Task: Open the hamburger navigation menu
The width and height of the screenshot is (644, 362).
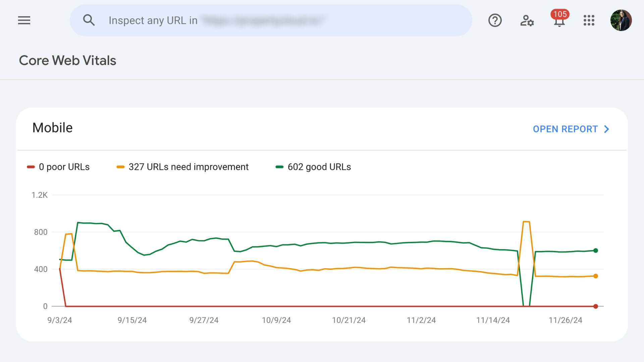Action: click(24, 20)
